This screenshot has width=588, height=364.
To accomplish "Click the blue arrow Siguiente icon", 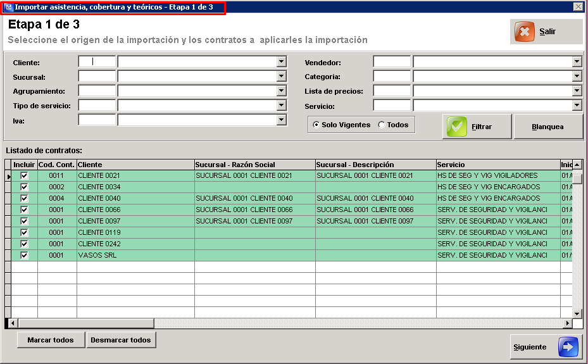I will pyautogui.click(x=568, y=347).
